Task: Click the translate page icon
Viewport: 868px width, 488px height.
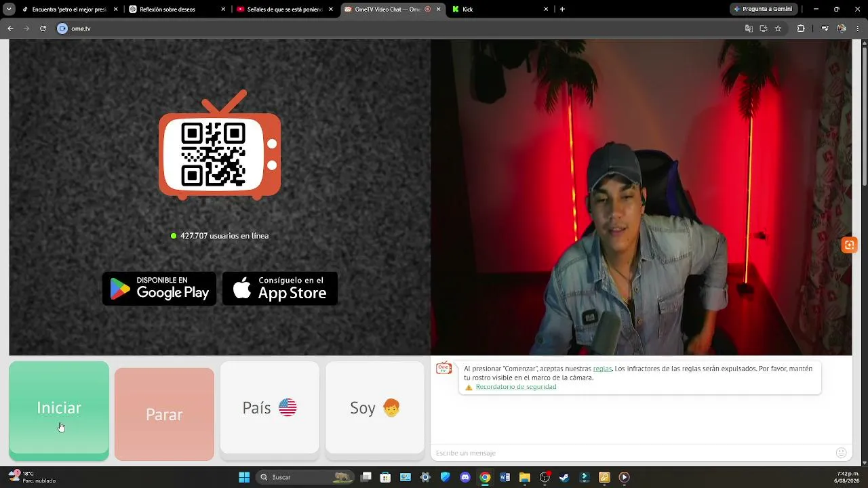Action: pos(749,28)
